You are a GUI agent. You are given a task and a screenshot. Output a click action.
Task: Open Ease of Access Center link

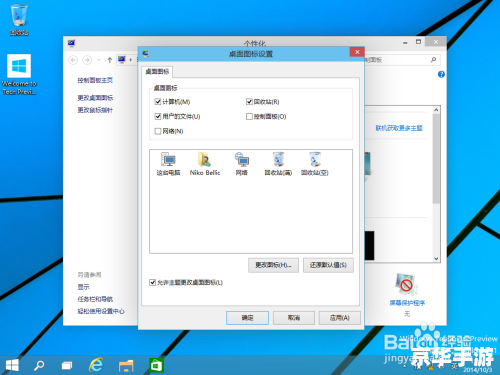click(101, 311)
